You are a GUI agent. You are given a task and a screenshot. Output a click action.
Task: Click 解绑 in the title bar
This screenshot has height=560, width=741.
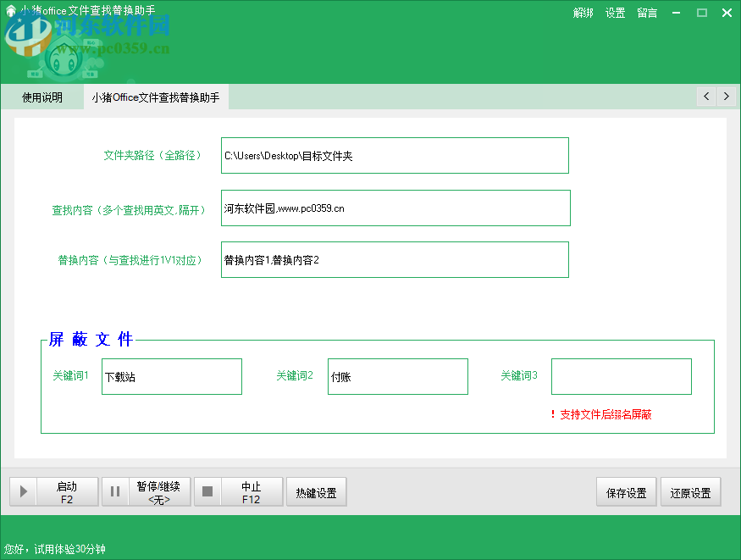[583, 13]
